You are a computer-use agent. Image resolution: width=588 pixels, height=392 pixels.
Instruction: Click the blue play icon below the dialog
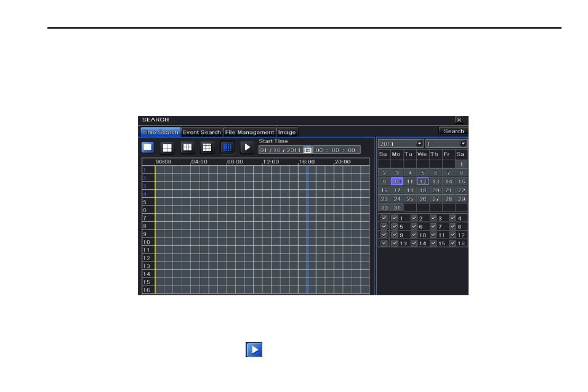254,349
